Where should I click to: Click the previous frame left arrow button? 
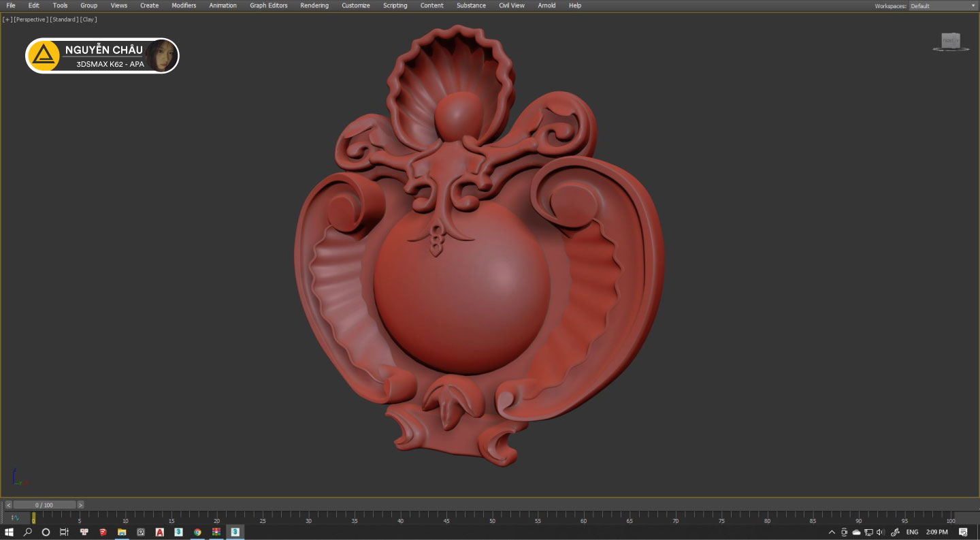[9, 505]
